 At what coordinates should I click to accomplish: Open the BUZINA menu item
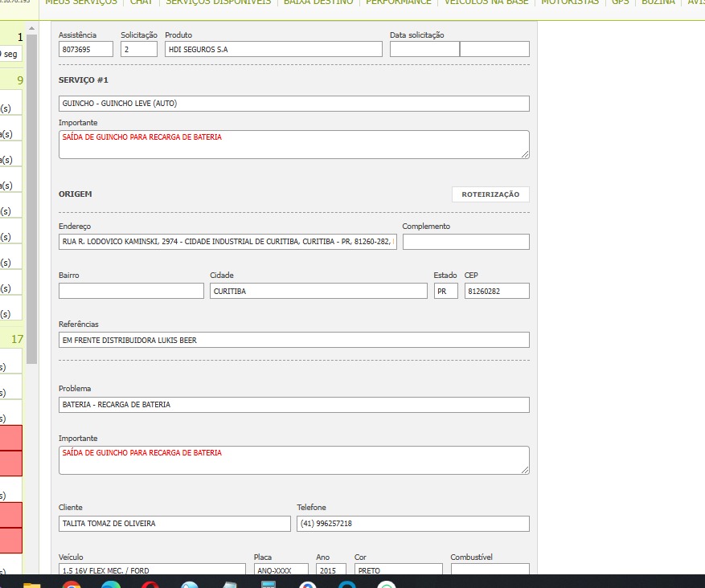[658, 2]
